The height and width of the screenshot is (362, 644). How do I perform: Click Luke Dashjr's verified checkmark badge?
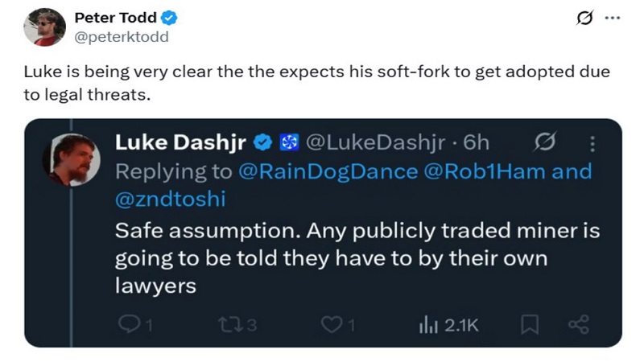click(262, 142)
